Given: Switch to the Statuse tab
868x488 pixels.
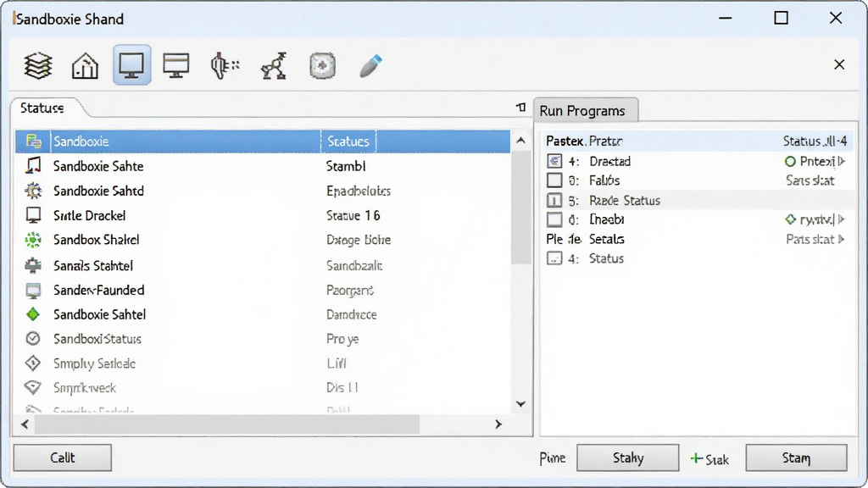Looking at the screenshot, I should point(42,108).
